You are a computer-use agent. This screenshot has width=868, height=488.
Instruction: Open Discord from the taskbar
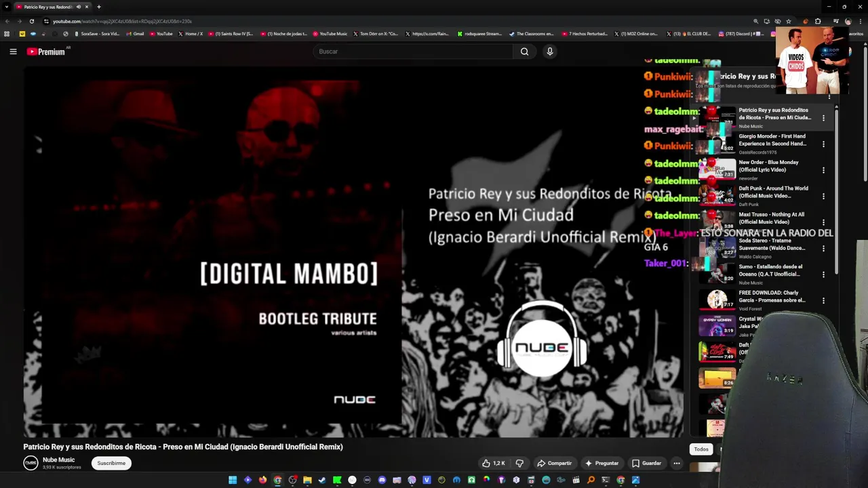(x=382, y=480)
